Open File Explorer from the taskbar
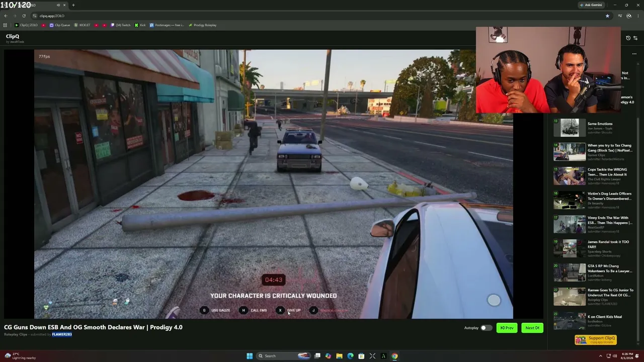Viewport: 644px width, 362px height. 339,356
